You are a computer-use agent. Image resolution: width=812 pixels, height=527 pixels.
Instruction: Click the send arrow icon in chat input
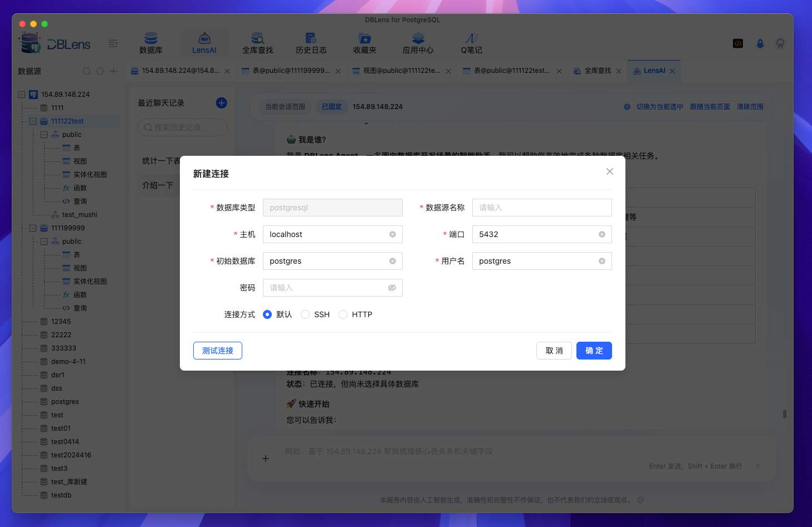758,466
